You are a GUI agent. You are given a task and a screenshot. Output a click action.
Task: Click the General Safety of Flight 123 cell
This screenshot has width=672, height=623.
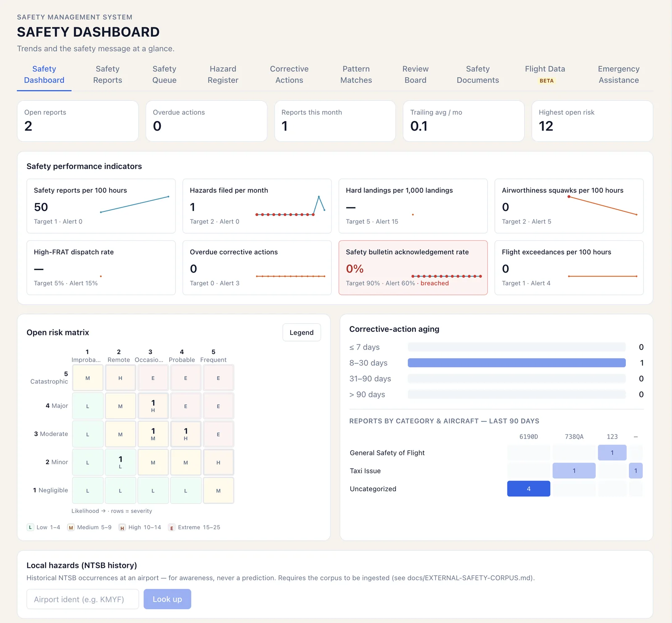click(x=612, y=452)
